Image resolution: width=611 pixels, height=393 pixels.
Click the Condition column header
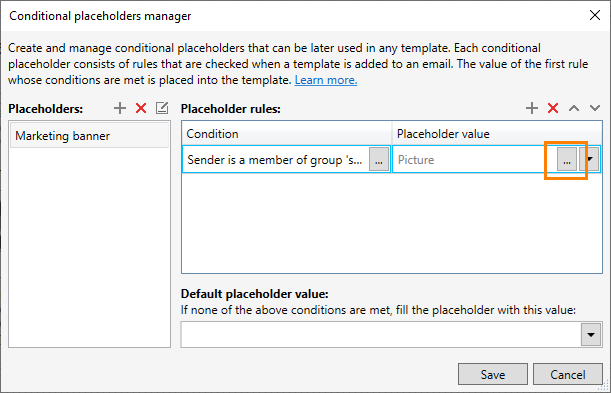pyautogui.click(x=287, y=134)
